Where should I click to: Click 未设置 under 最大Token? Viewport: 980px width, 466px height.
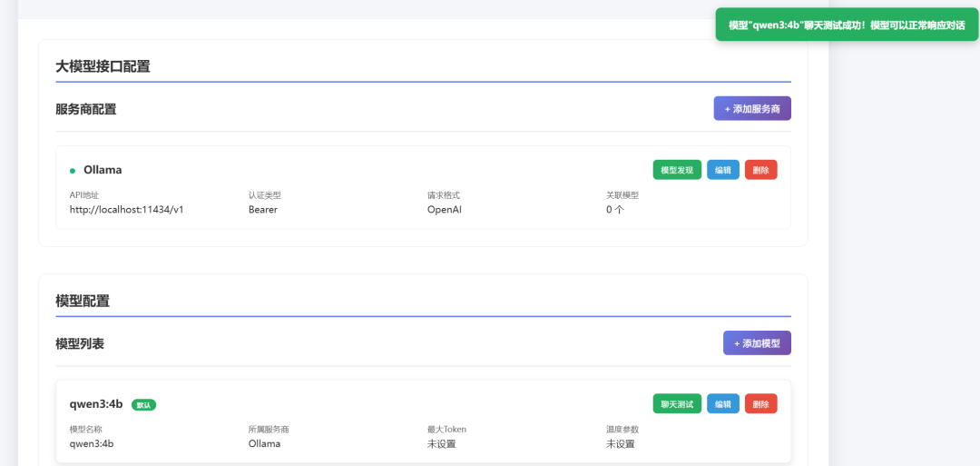point(441,443)
